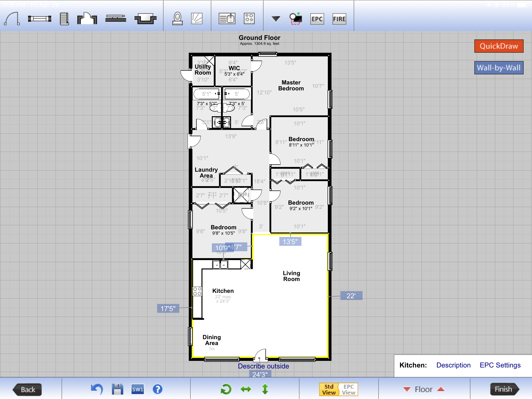
Task: Select the door tool icon
Action: 12,19
